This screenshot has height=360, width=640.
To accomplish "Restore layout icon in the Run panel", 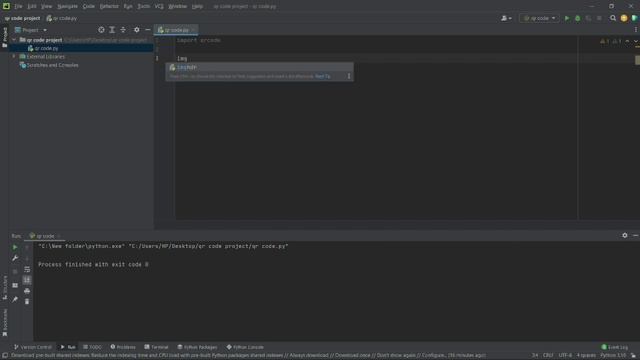I will pyautogui.click(x=15, y=285).
